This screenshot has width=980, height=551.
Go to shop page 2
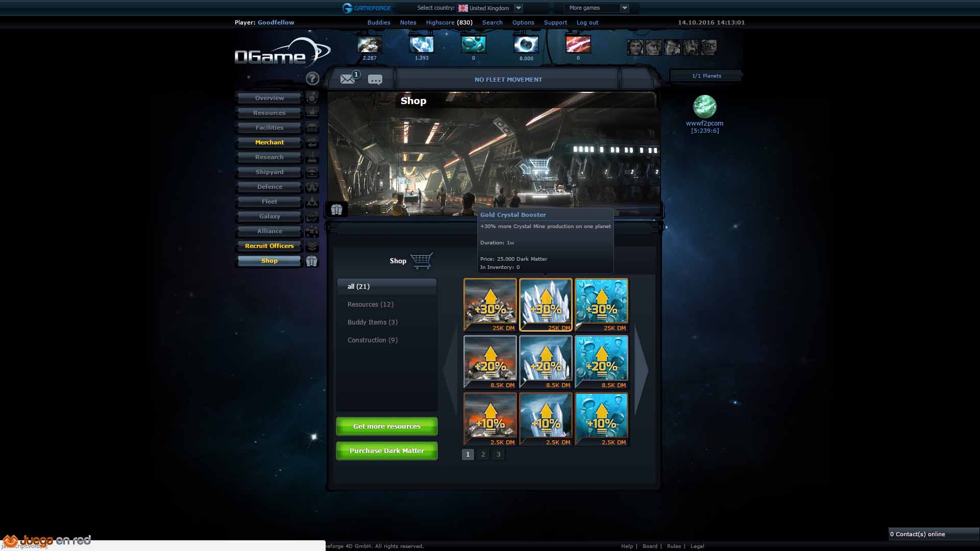point(483,454)
